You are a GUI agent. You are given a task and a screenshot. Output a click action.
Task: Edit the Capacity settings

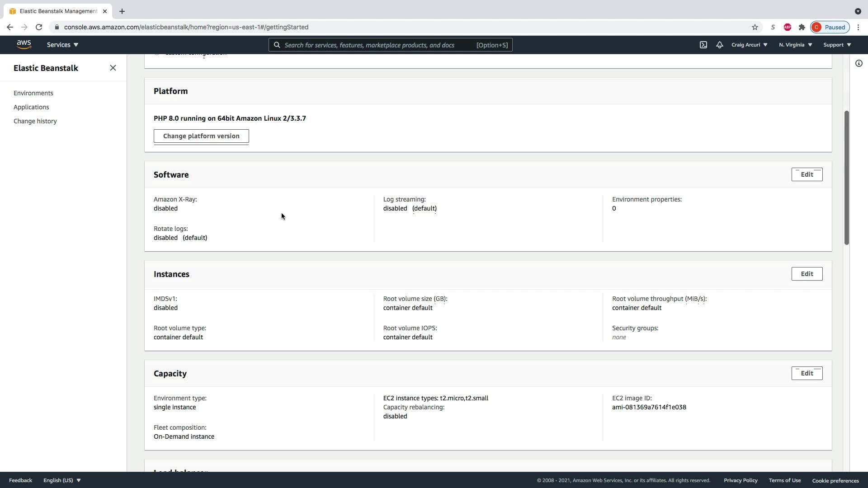pos(807,373)
